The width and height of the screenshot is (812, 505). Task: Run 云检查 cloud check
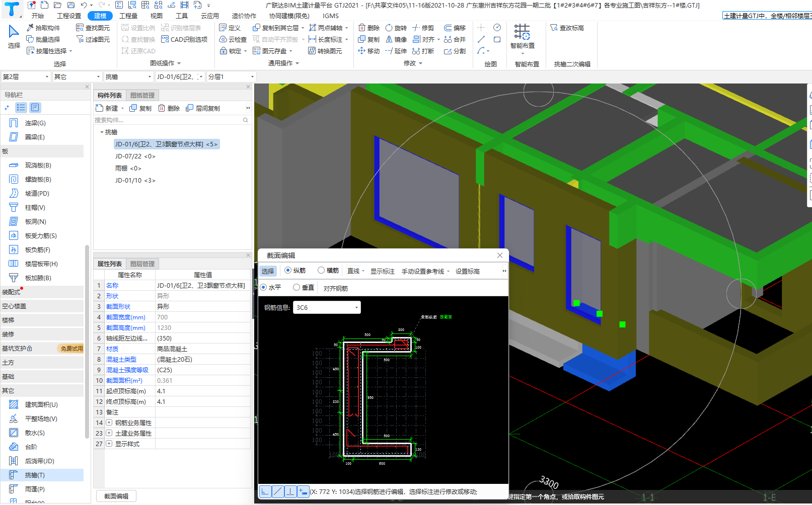(233, 39)
